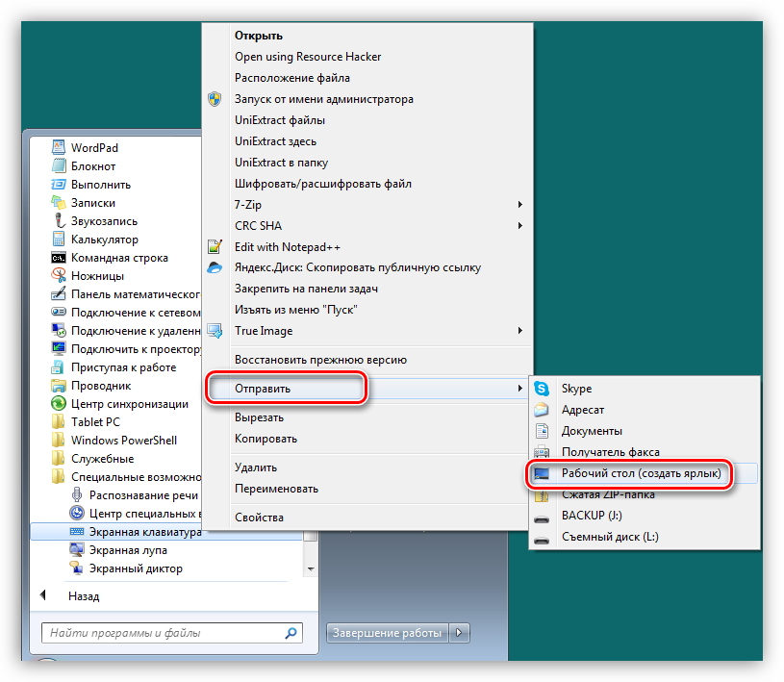
Task: Click the Распознавание речи microphone icon
Action: point(77,495)
